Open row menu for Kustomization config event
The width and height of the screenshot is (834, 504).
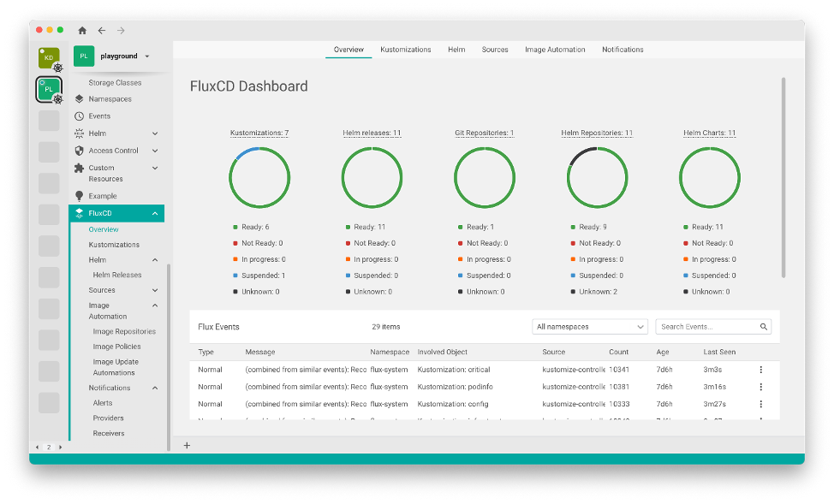(x=760, y=404)
